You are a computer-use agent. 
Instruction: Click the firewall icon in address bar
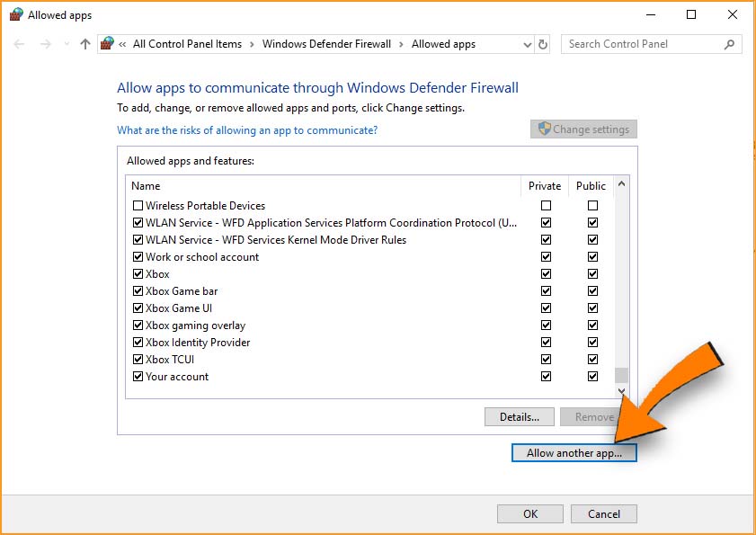pyautogui.click(x=108, y=44)
